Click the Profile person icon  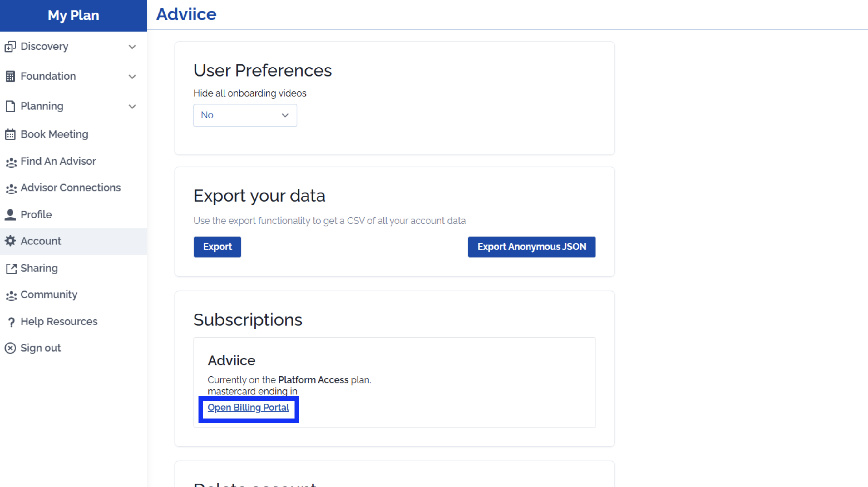click(x=10, y=215)
